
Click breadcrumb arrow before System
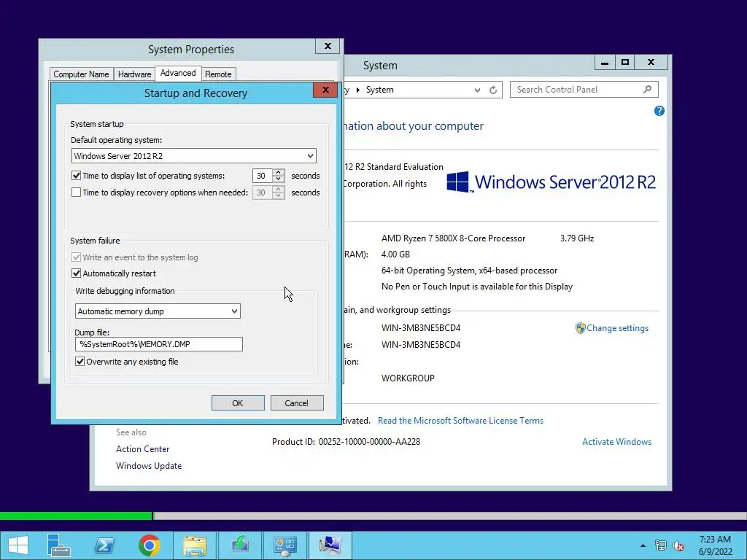pos(357,90)
